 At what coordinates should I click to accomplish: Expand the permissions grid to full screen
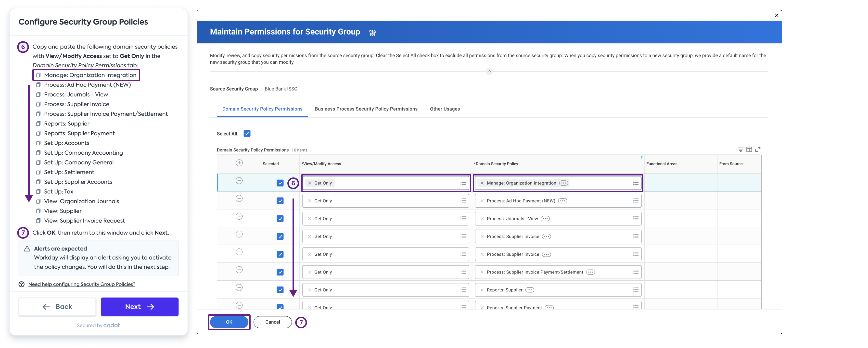click(758, 149)
